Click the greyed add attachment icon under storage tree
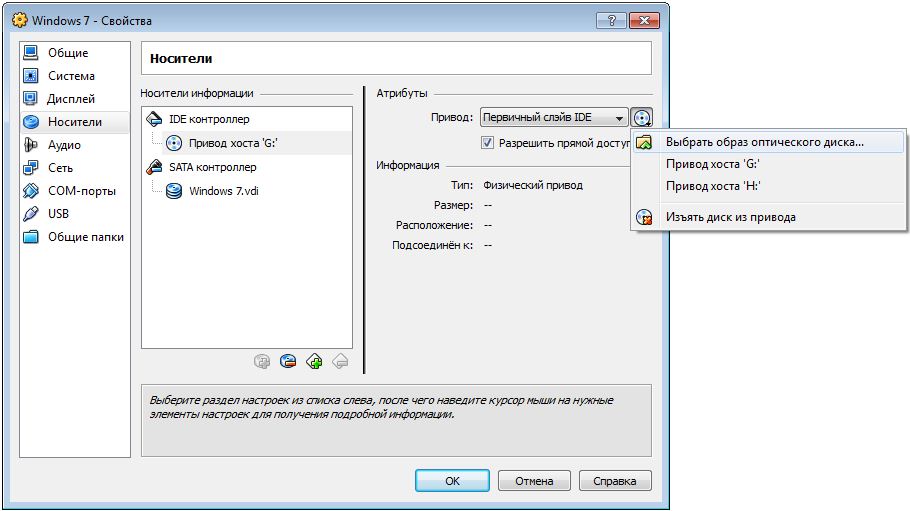Image resolution: width=910 pixels, height=511 pixels. click(x=262, y=362)
